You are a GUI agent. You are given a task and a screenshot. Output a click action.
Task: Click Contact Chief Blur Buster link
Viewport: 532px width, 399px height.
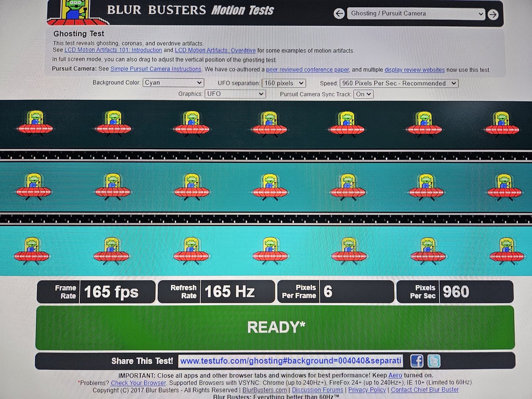[x=425, y=390]
